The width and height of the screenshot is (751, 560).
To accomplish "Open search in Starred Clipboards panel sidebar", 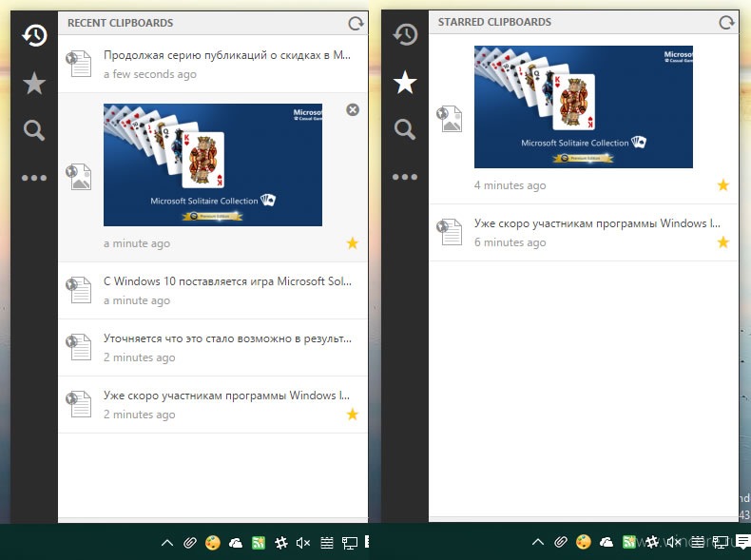I will [405, 129].
